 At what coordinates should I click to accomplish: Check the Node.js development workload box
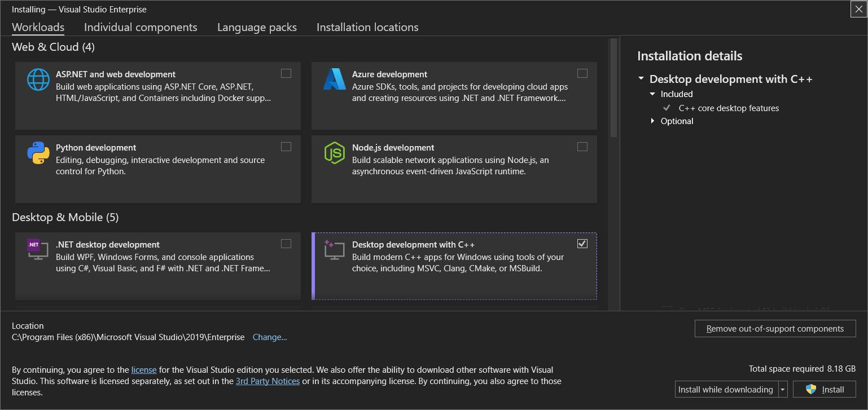point(582,147)
